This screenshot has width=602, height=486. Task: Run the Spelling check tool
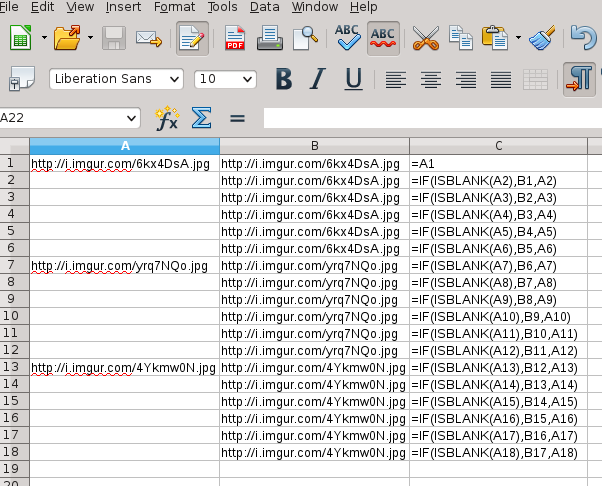click(348, 39)
